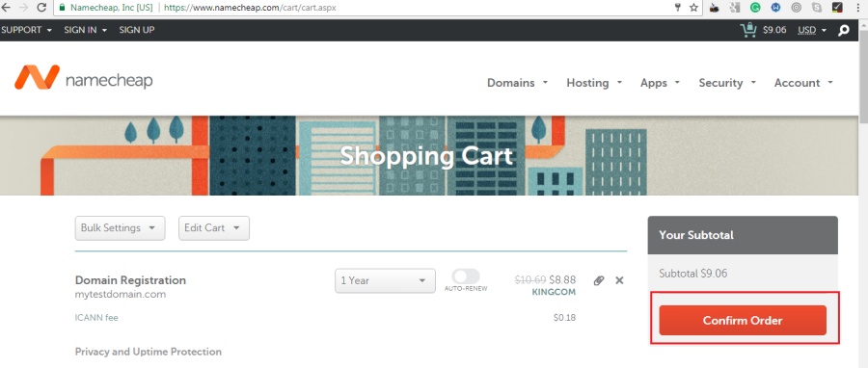Remove mytestdomain.com with the X icon
Viewport: 868px width, 368px height.
(619, 280)
